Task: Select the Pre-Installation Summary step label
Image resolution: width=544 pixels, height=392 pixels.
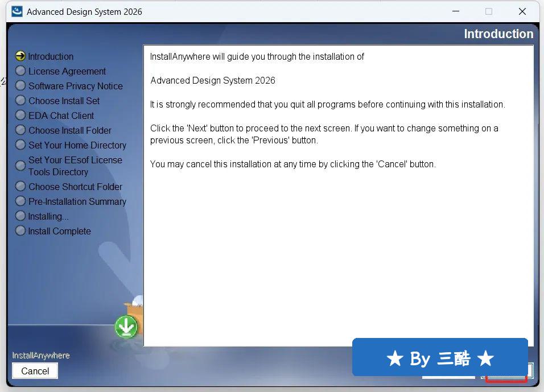Action: (x=77, y=201)
